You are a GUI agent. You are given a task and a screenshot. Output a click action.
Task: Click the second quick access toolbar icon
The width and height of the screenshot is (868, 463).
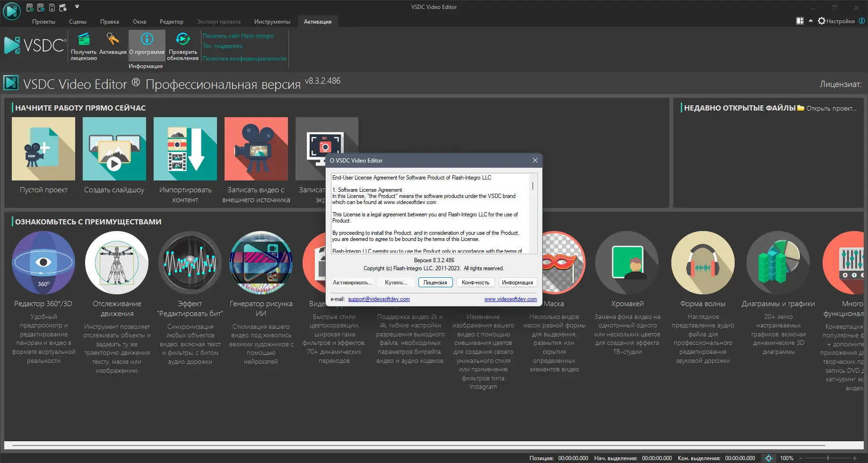click(x=41, y=8)
